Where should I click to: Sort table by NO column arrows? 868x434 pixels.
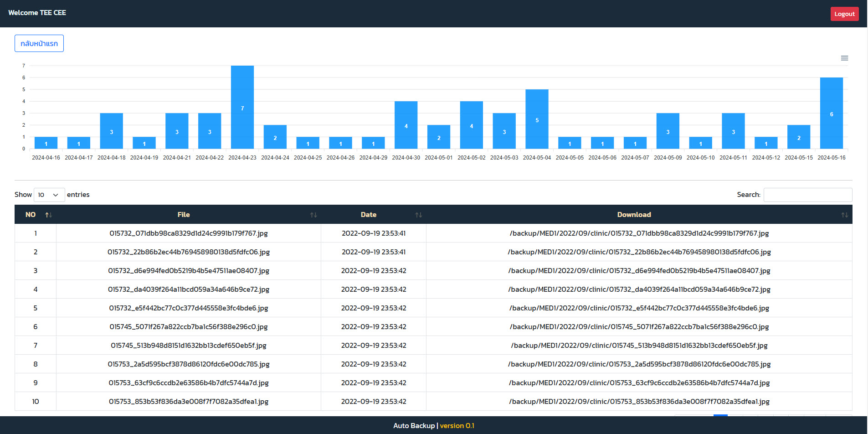pos(48,215)
